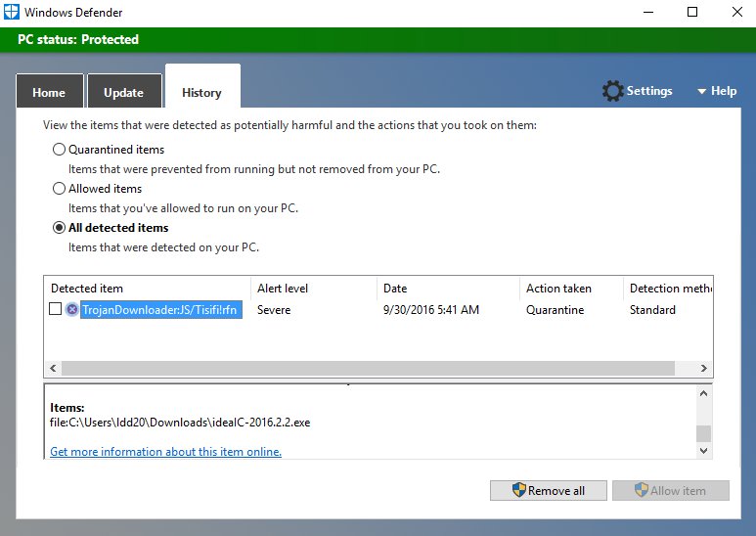The image size is (756, 536).
Task: Switch to the Update tab
Action: coord(124,91)
